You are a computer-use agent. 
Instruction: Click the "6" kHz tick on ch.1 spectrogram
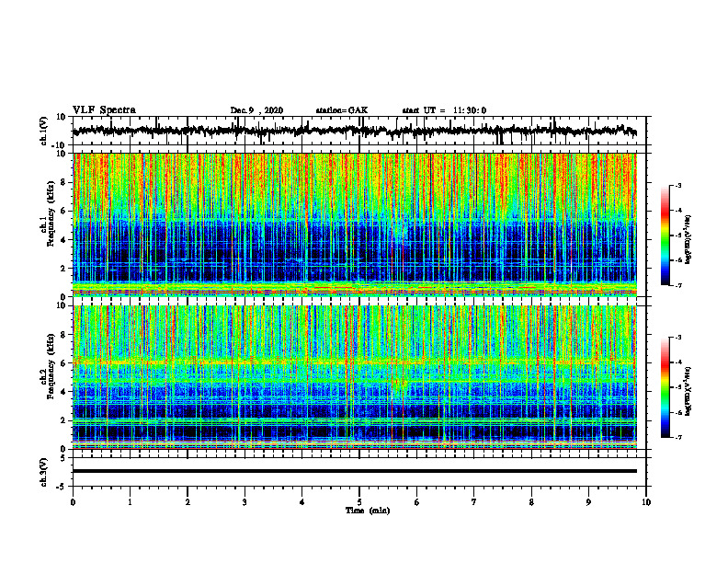click(64, 212)
